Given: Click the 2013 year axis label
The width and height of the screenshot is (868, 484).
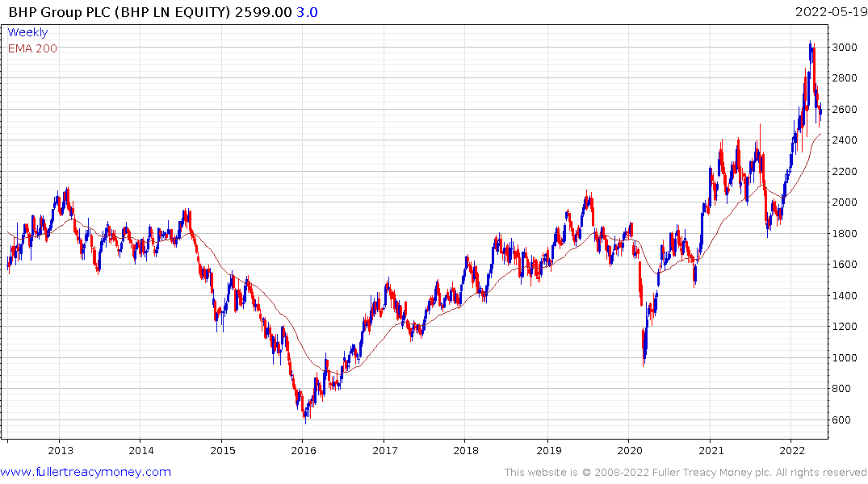Looking at the screenshot, I should click(61, 450).
